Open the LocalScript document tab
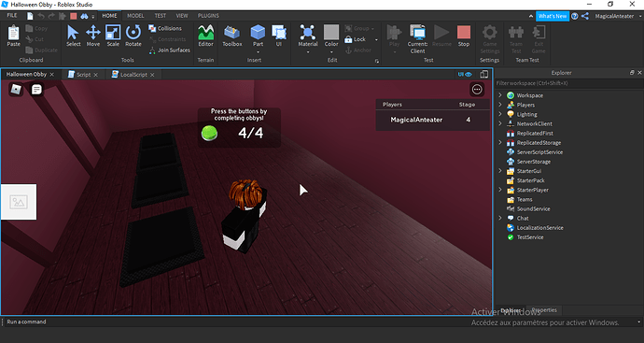The height and width of the screenshot is (343, 644). tap(133, 75)
